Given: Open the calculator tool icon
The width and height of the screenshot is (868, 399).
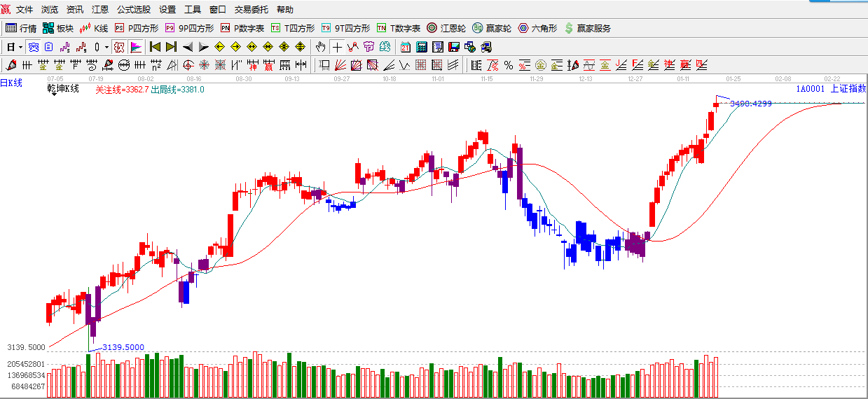Looking at the screenshot, I should [422, 47].
